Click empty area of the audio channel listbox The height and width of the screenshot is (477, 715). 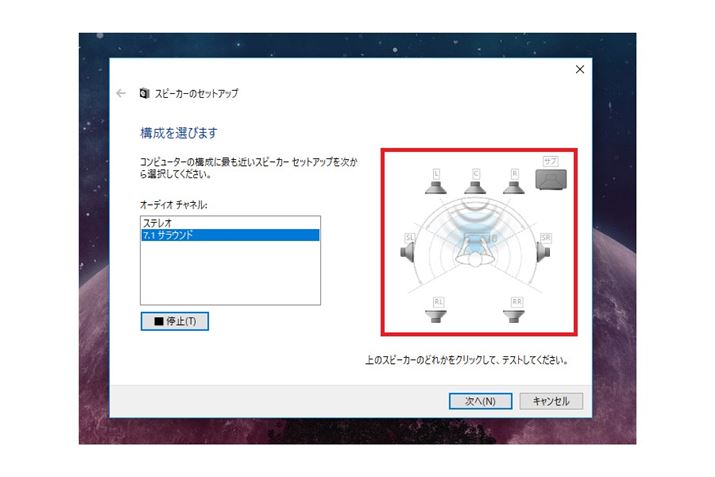pos(230,273)
